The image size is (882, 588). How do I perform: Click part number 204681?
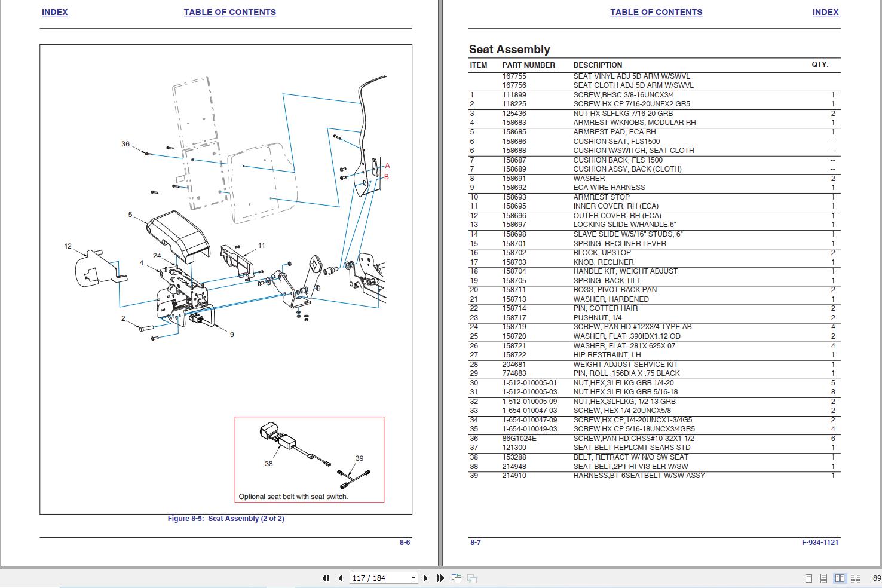tap(514, 365)
